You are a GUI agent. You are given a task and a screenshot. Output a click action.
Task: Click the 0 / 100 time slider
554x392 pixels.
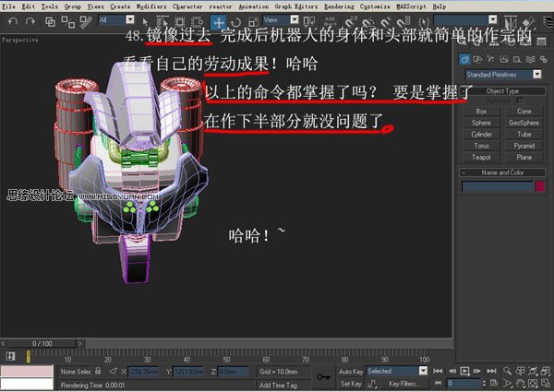click(x=42, y=344)
